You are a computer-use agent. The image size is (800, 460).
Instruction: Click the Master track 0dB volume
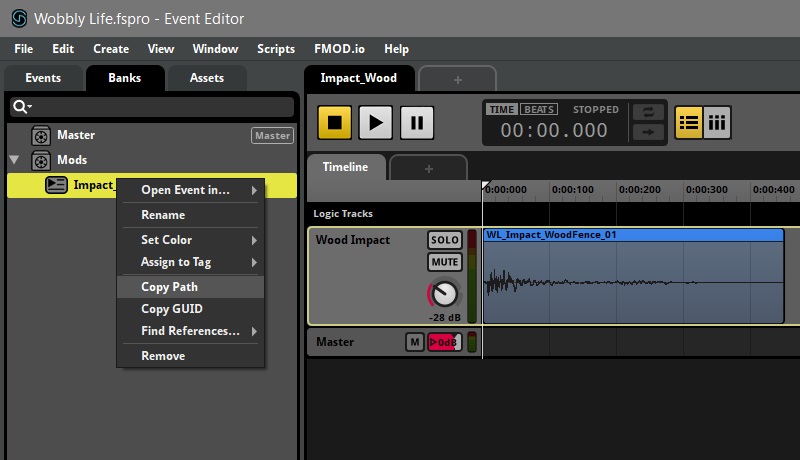pyautogui.click(x=444, y=342)
